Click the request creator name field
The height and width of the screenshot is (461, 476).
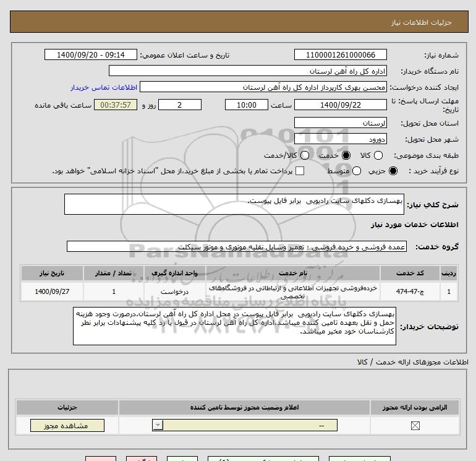tap(263, 87)
